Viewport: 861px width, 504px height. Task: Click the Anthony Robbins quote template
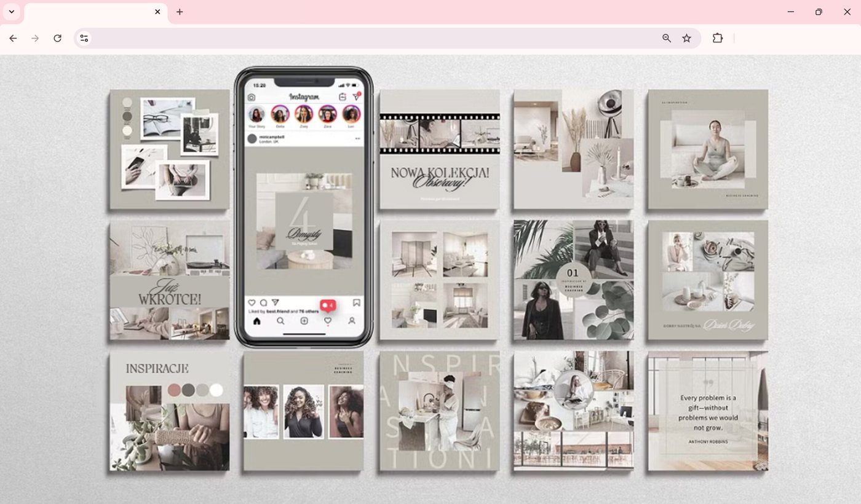click(x=707, y=411)
